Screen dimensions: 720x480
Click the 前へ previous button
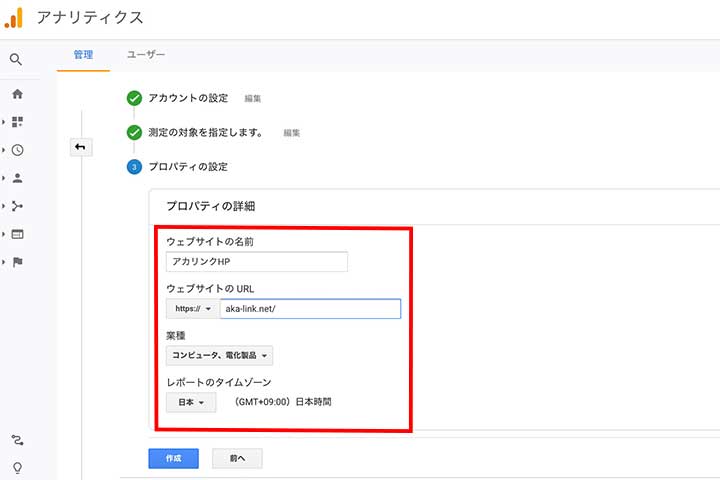pos(237,458)
